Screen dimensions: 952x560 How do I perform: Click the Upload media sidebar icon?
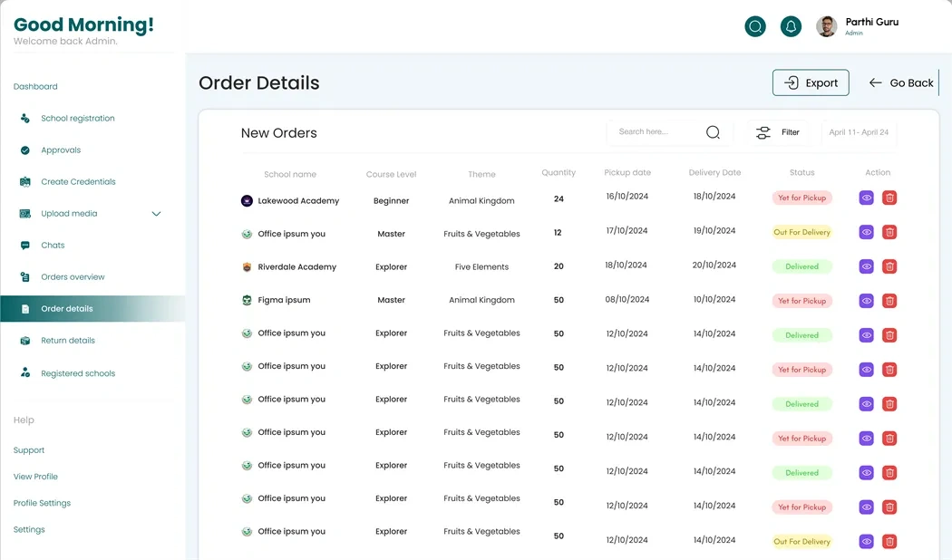coord(24,214)
